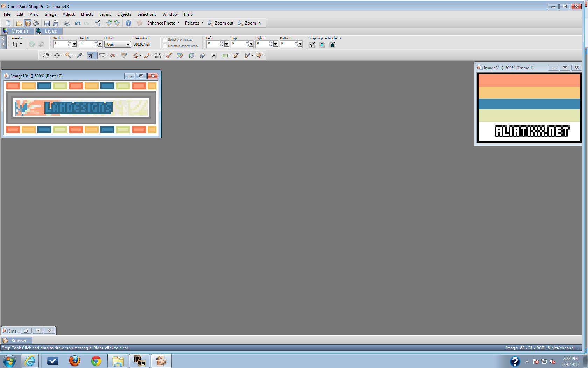Select the Flood Fill tool

(x=191, y=55)
